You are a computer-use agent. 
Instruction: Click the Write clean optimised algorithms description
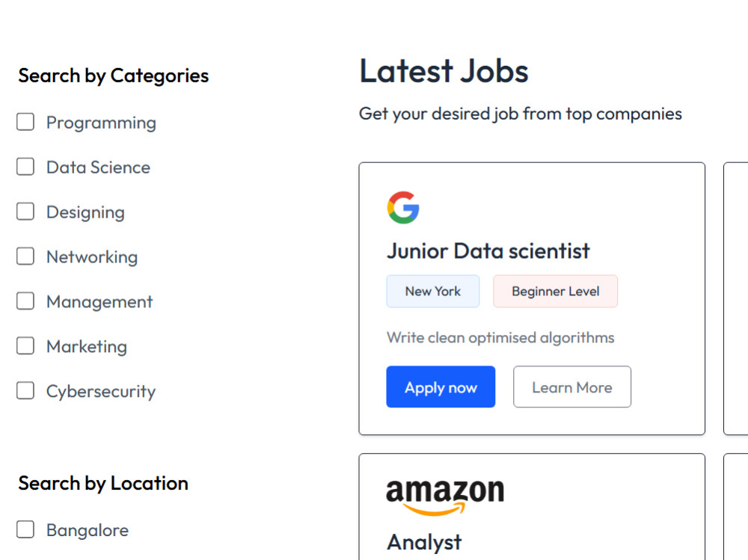(x=500, y=338)
